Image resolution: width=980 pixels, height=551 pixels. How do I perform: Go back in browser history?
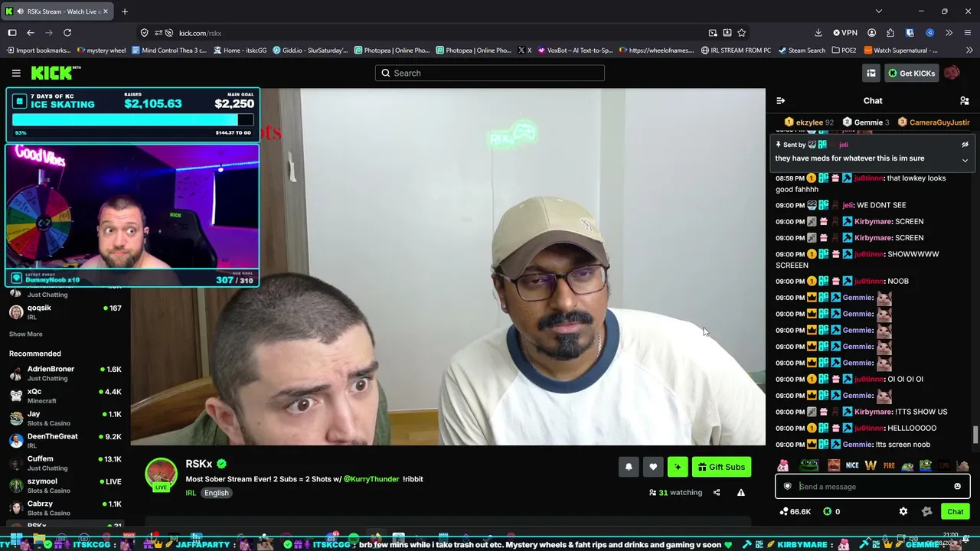(31, 33)
